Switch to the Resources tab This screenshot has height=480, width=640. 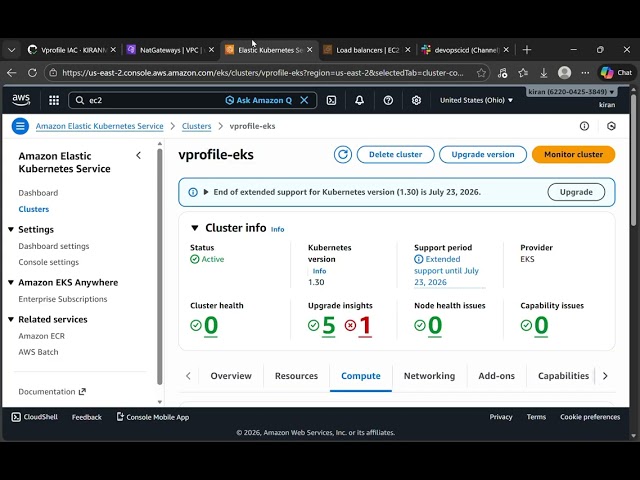click(296, 376)
